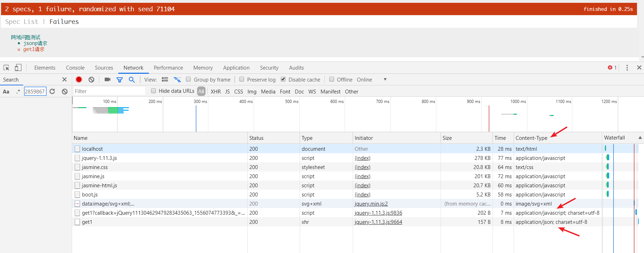Image resolution: width=644 pixels, height=253 pixels.
Task: Toggle the device toolbar icon
Action: 18,68
